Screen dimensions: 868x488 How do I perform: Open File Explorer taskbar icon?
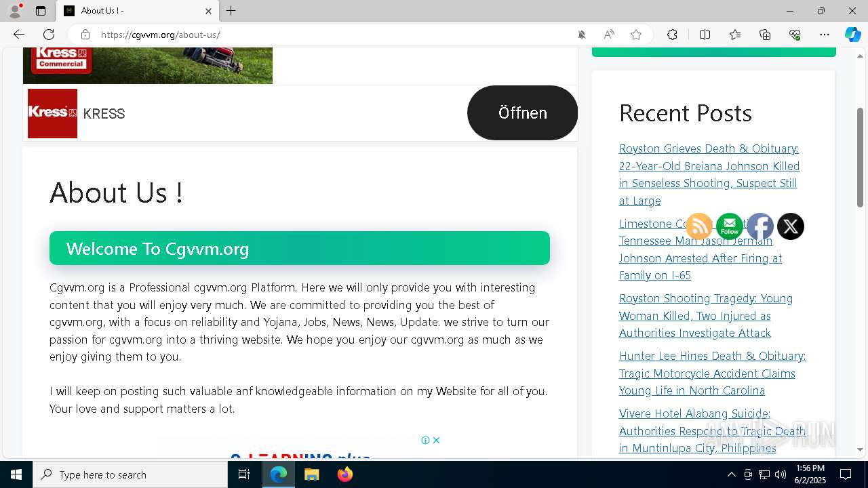click(x=312, y=474)
